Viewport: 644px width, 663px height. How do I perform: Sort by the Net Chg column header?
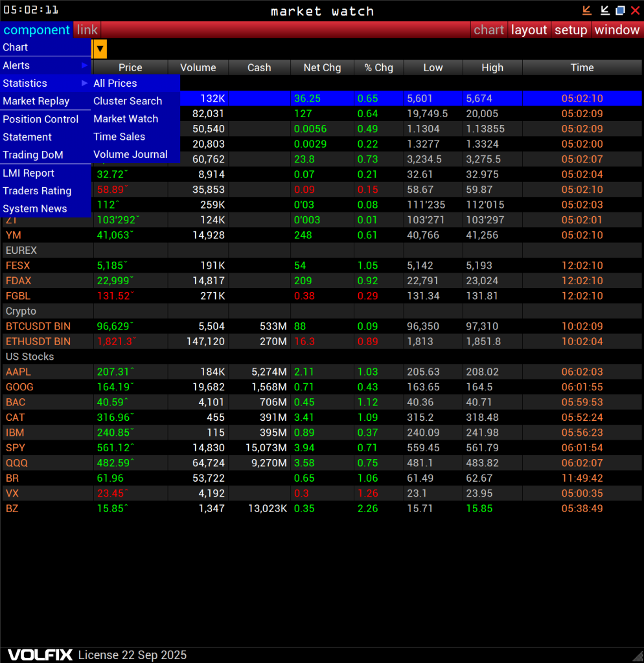click(323, 67)
